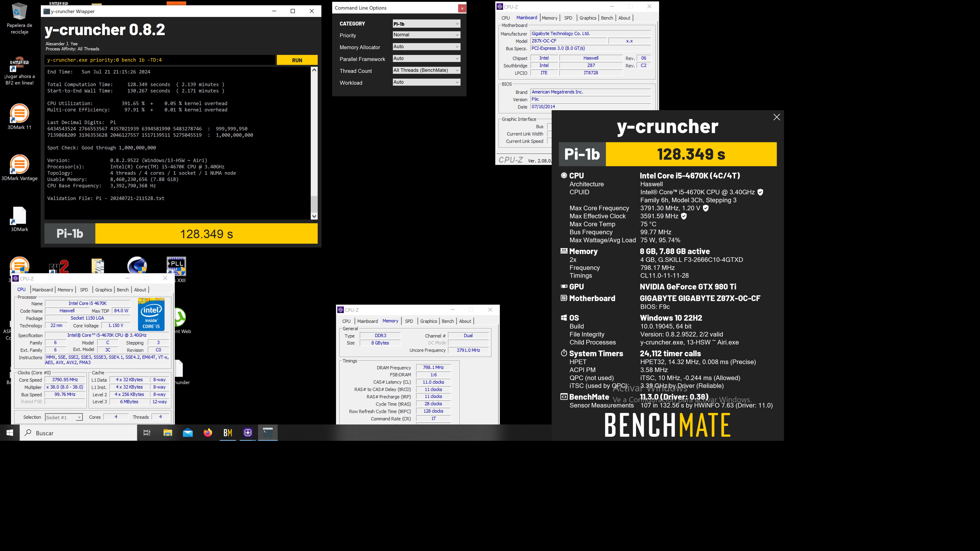Select Bench tab in top-right CPU-Z window

[607, 18]
